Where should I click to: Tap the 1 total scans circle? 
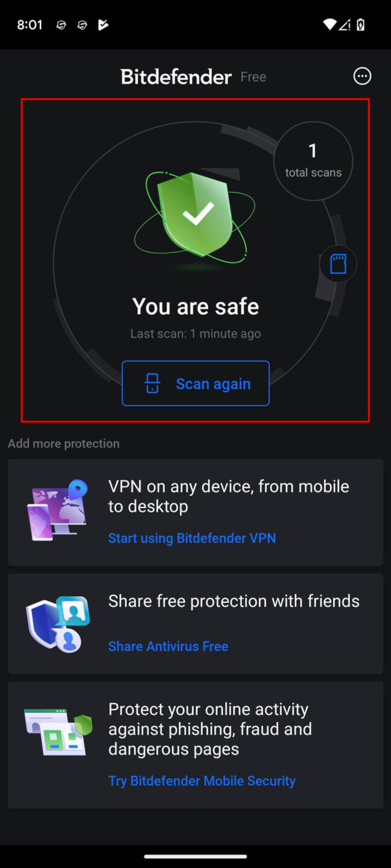[313, 159]
